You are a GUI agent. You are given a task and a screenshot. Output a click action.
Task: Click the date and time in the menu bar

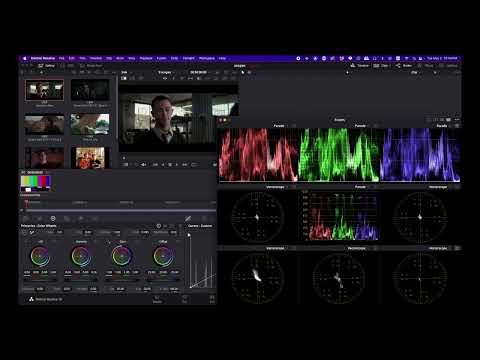coord(442,58)
